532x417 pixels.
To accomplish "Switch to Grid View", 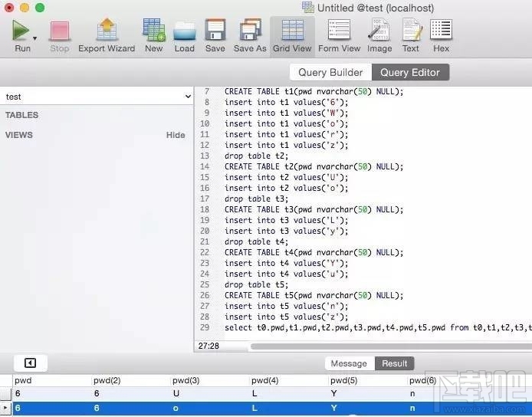I will [x=292, y=37].
